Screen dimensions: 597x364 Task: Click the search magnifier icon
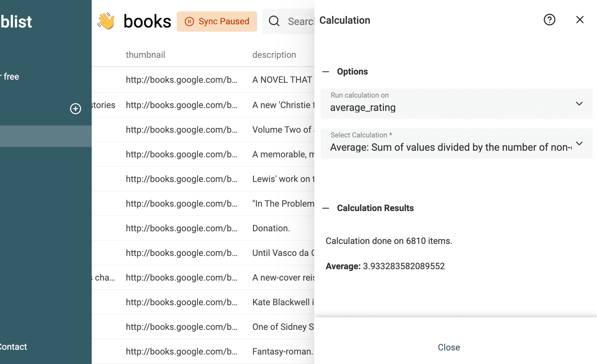(274, 21)
